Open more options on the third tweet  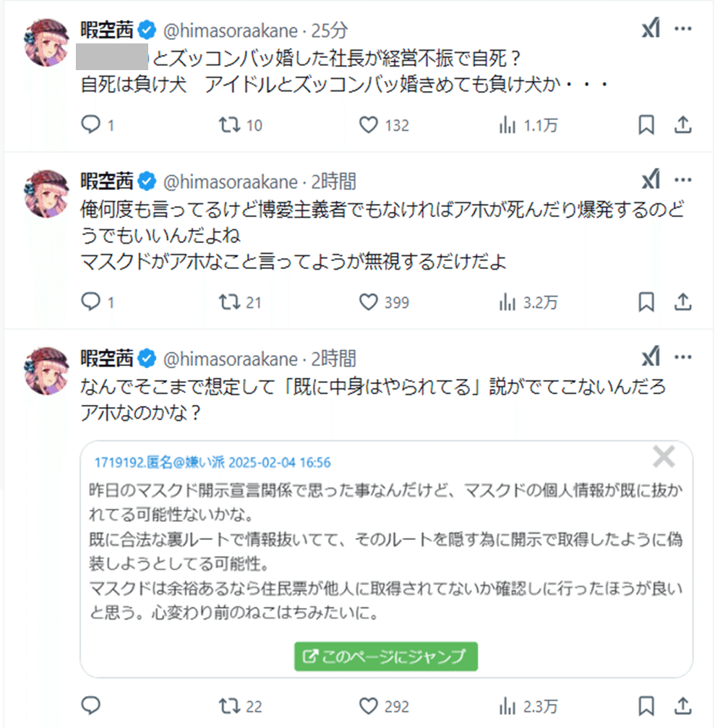point(683,357)
